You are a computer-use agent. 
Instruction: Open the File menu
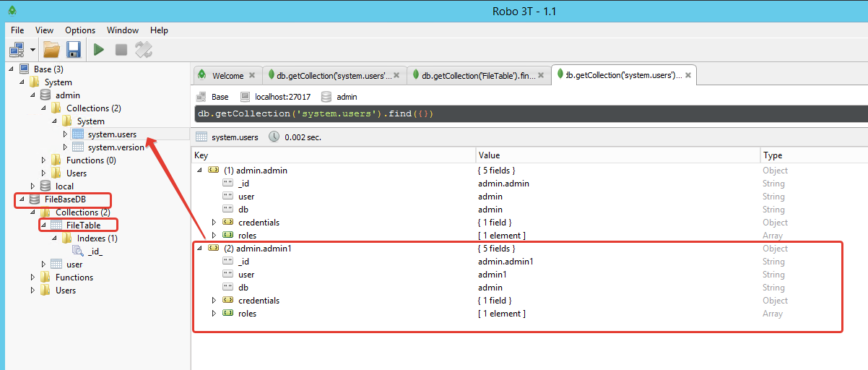click(17, 30)
